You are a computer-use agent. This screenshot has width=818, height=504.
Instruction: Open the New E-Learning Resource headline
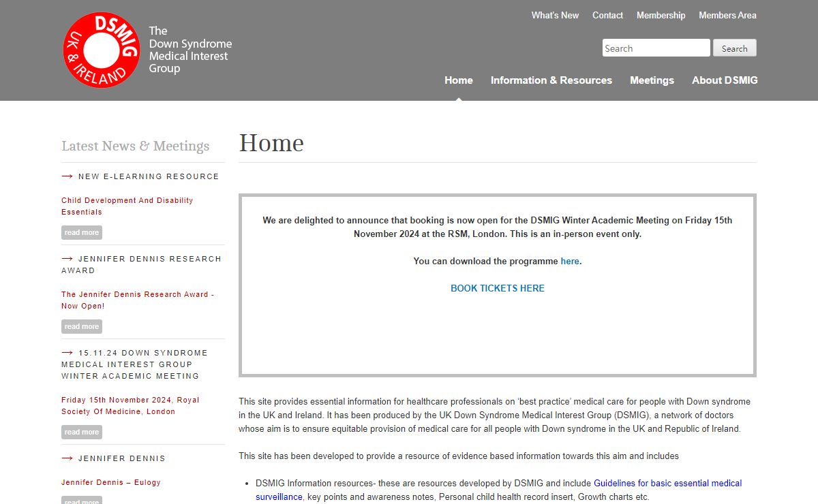(x=149, y=176)
